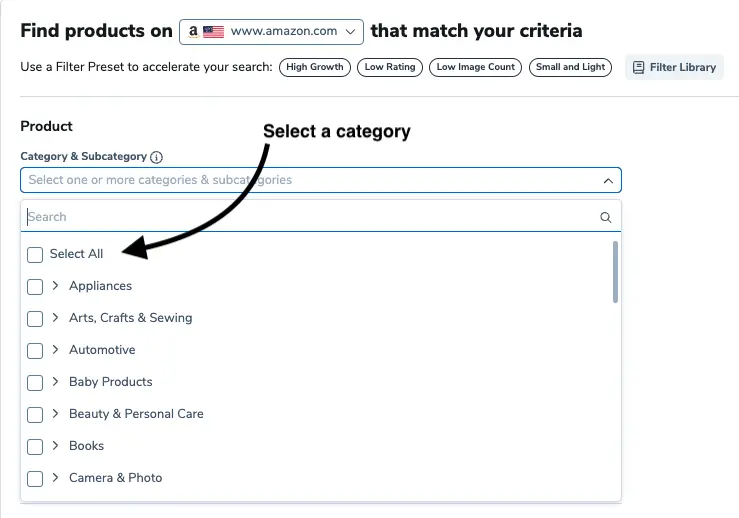739x518 pixels.
Task: Click the Filter Library book icon
Action: (x=637, y=67)
